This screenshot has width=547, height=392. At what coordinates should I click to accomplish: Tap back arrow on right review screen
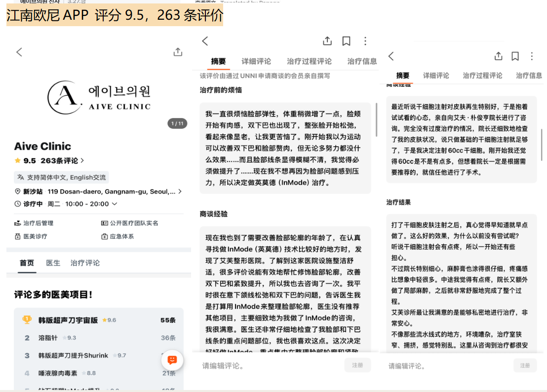[x=391, y=56]
